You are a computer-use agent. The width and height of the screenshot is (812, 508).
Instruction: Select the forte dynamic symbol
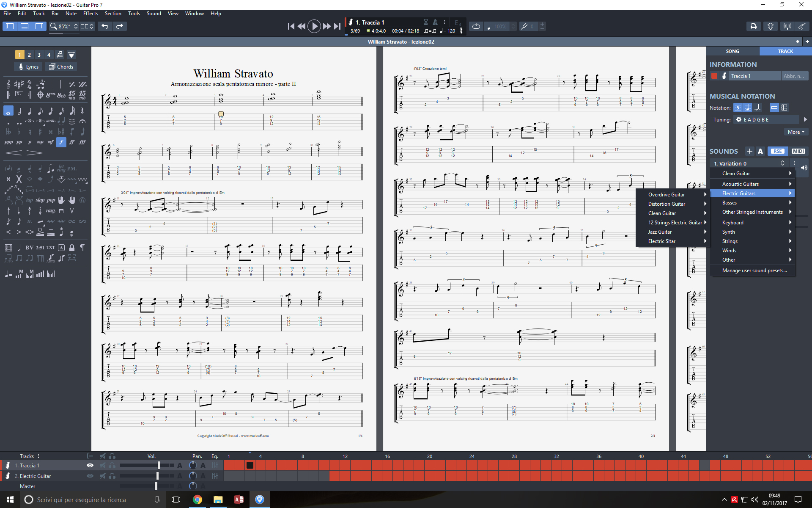[61, 142]
